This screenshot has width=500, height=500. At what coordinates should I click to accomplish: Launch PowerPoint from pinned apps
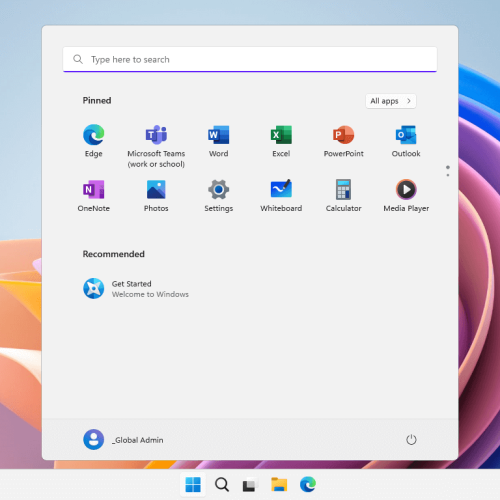click(x=343, y=141)
